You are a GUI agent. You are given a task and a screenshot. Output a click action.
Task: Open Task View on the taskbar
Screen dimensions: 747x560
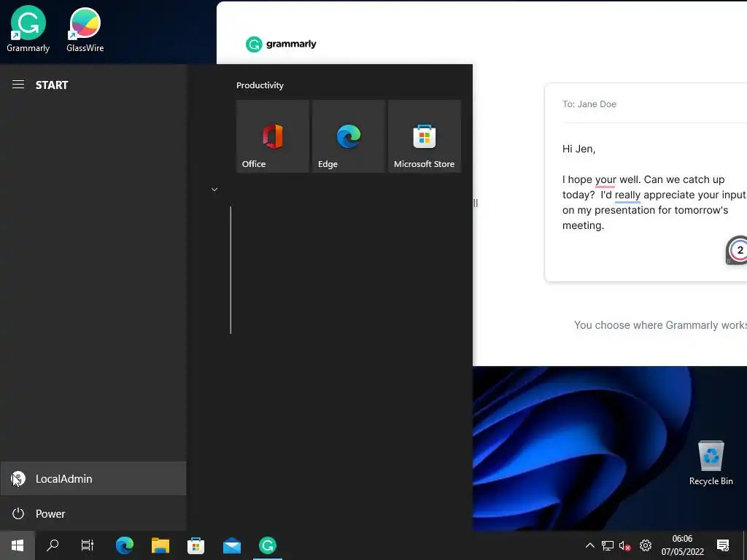pos(88,545)
